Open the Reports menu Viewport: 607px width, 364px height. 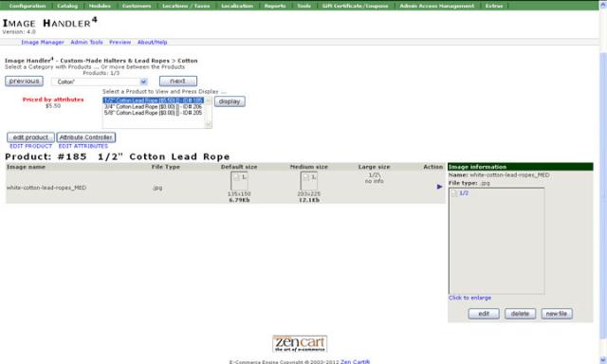click(275, 6)
